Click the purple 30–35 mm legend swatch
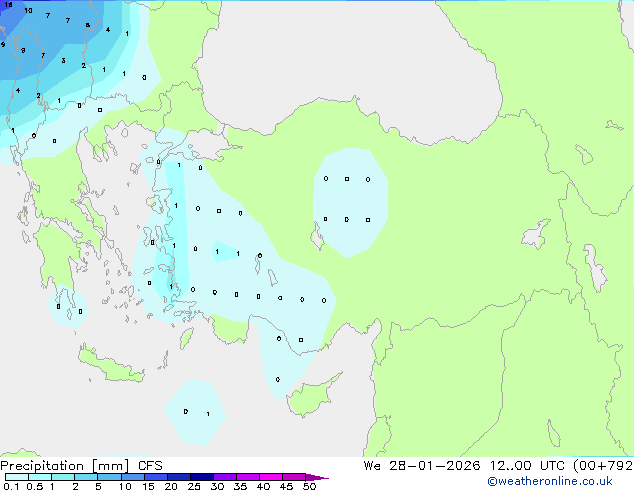Image resolution: width=634 pixels, height=490 pixels. pyautogui.click(x=225, y=477)
